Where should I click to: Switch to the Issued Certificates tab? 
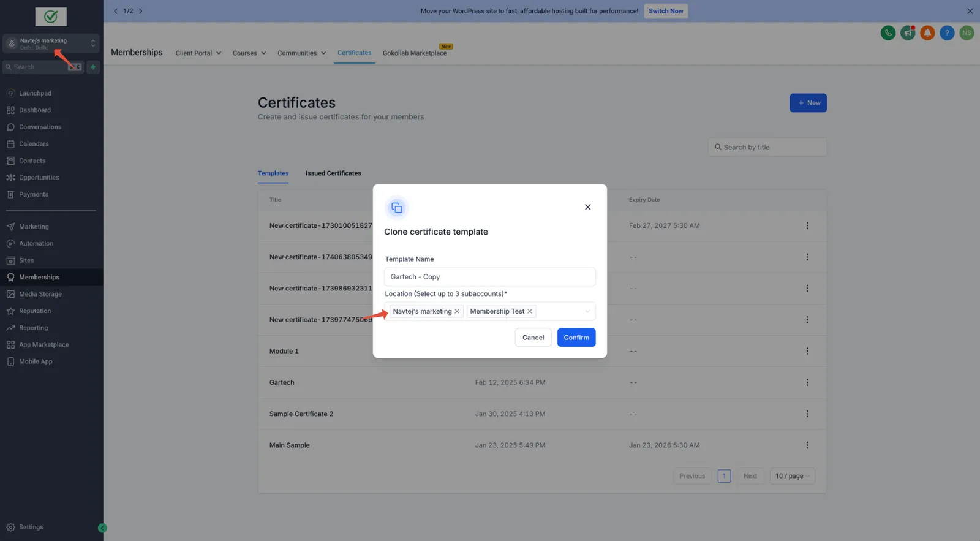[333, 173]
